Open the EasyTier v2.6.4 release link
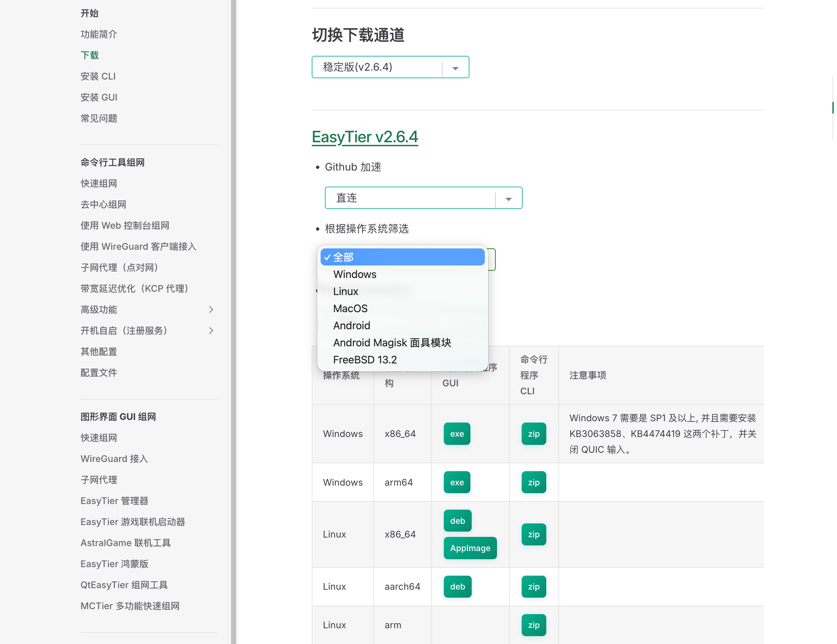This screenshot has width=837, height=644. point(365,137)
